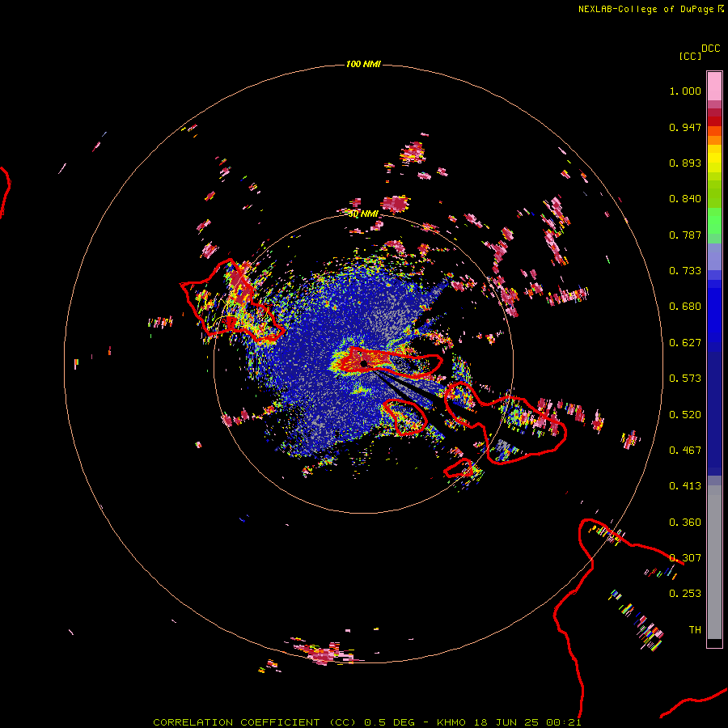The width and height of the screenshot is (728, 728).
Task: Click the 0.520 scale value
Action: tap(685, 415)
